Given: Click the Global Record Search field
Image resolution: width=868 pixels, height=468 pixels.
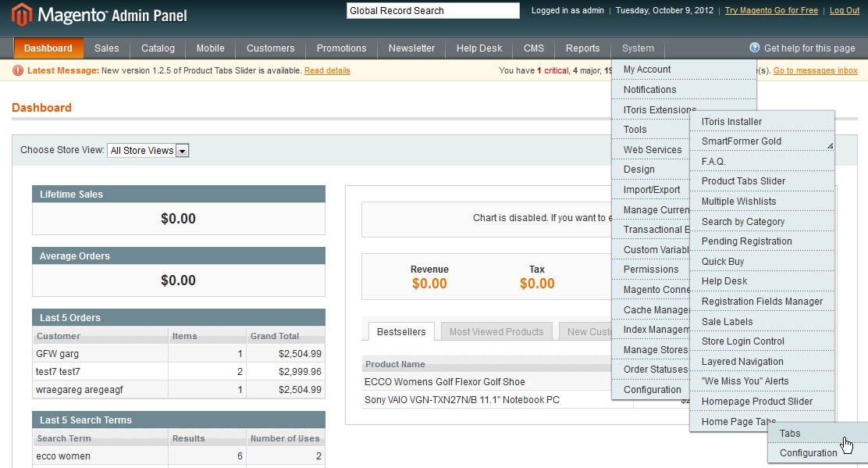Looking at the screenshot, I should pos(433,10).
